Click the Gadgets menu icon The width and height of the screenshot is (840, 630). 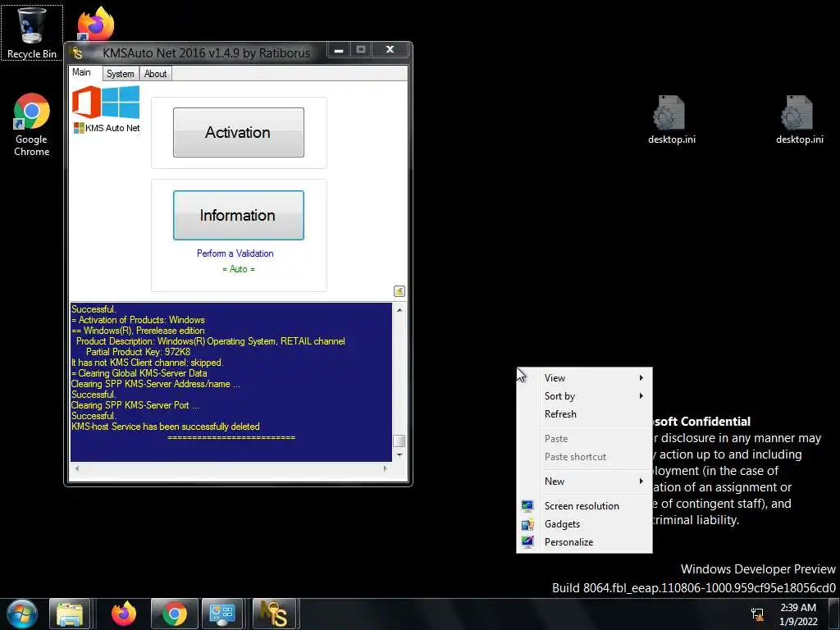527,524
